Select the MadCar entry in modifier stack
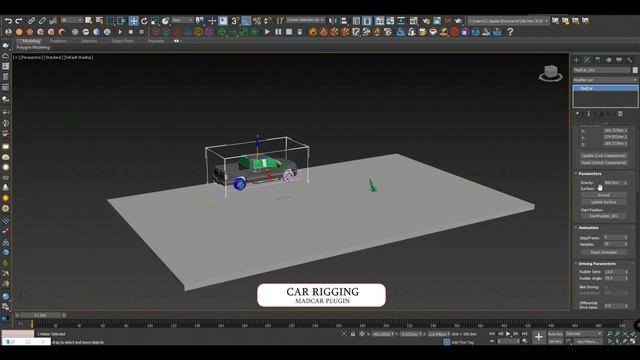640x360 pixels. (605, 88)
